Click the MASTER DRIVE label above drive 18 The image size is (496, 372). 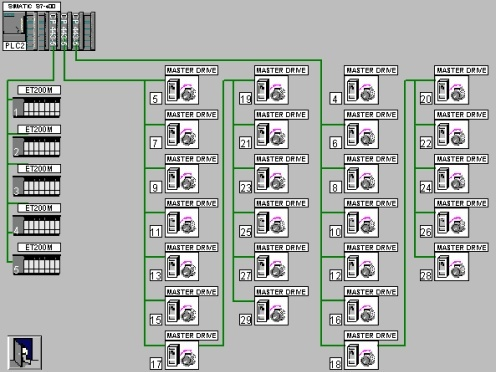pos(371,335)
